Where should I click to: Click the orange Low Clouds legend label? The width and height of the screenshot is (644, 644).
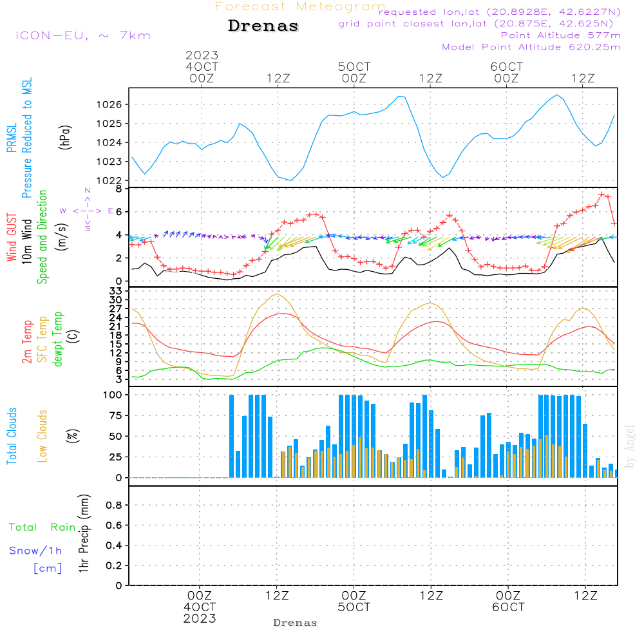43,436
